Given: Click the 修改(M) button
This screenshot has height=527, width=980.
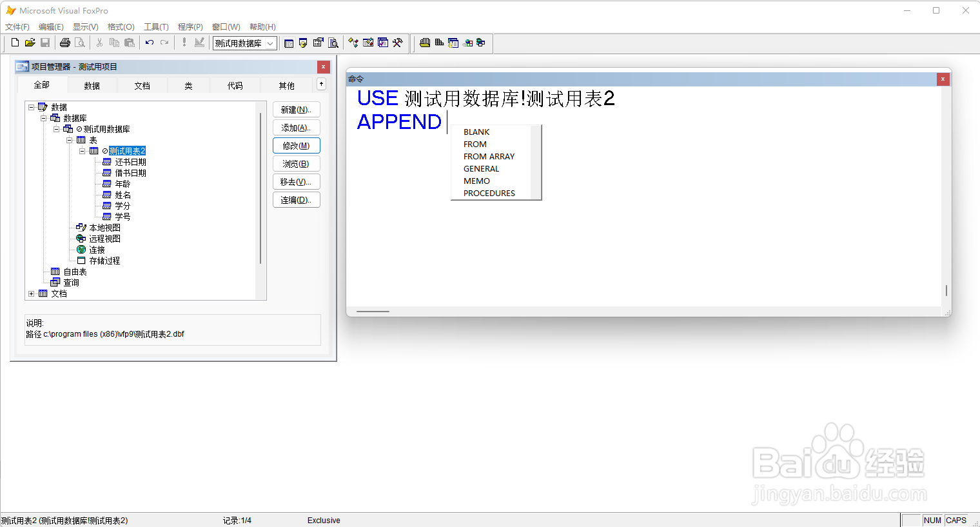Looking at the screenshot, I should click(297, 146).
